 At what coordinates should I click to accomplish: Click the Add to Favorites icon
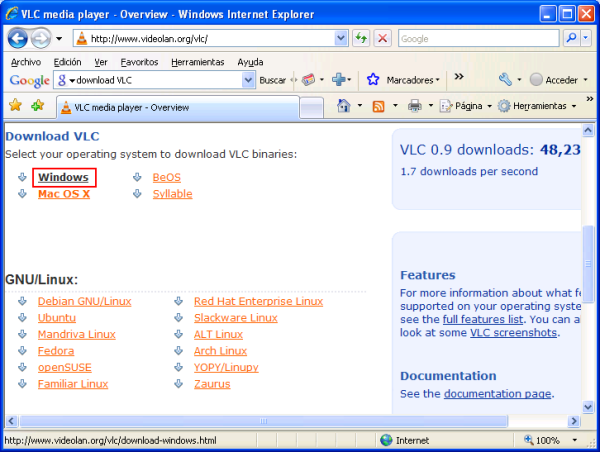(38, 105)
